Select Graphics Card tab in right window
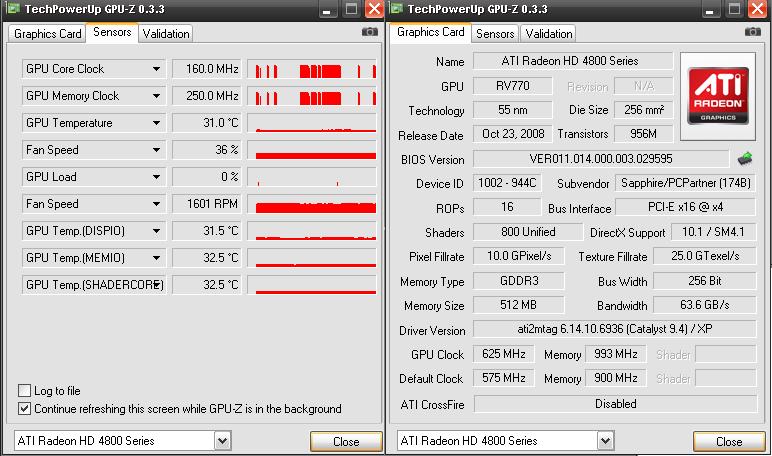Image resolution: width=772 pixels, height=456 pixels. point(430,32)
